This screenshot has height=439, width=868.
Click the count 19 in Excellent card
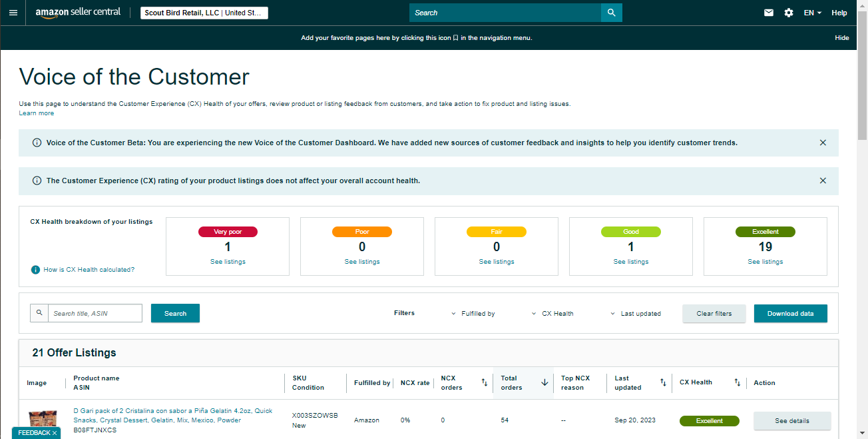coord(765,246)
